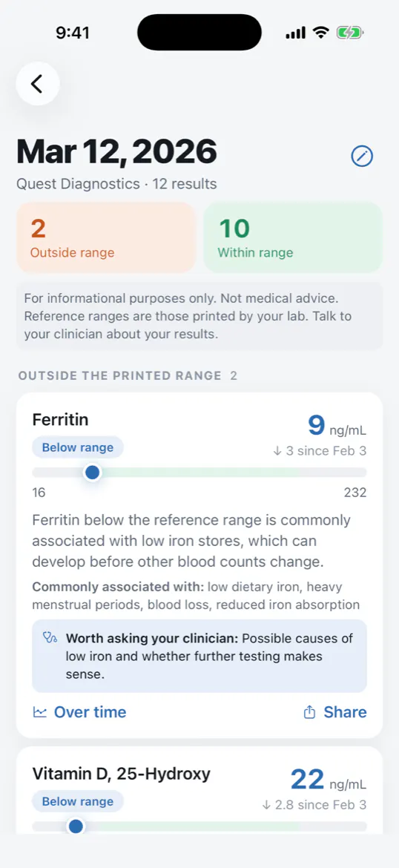Image resolution: width=399 pixels, height=868 pixels.
Task: Share the Ferritin result
Action: coord(334,712)
